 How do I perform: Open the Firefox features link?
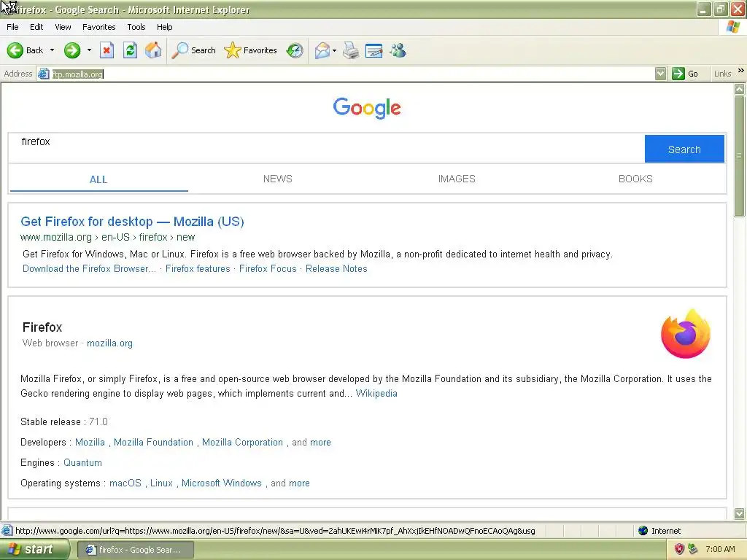coord(198,268)
